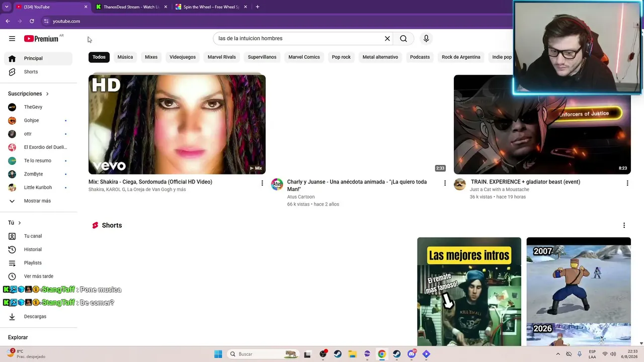644x362 pixels.
Task: Open Windows Start menu
Action: point(218,354)
